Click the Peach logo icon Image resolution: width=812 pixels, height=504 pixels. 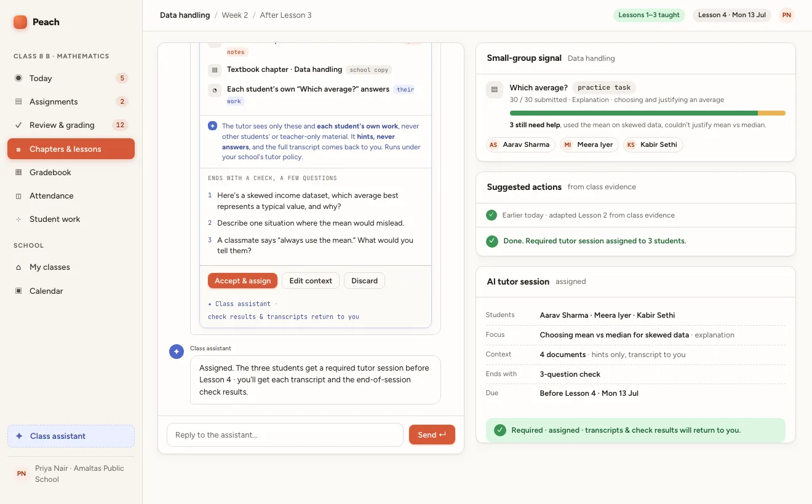coord(20,22)
